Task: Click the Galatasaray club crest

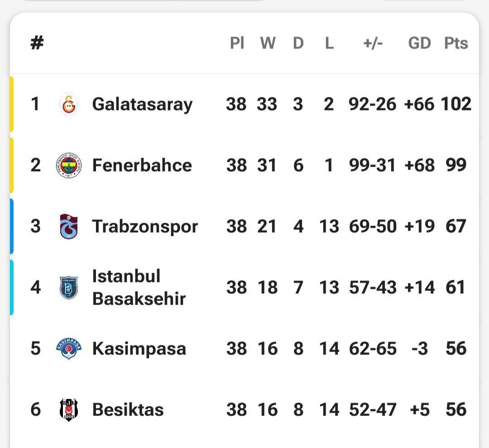Action: 69,105
